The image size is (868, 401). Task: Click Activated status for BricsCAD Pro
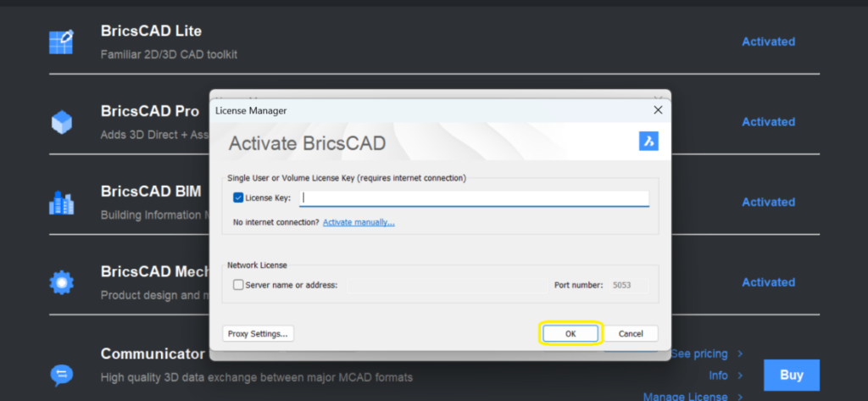(x=768, y=122)
